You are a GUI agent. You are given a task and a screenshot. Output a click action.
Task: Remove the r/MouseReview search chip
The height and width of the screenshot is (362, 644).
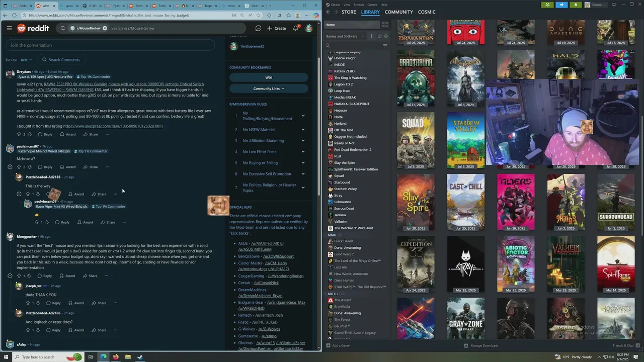(x=105, y=28)
